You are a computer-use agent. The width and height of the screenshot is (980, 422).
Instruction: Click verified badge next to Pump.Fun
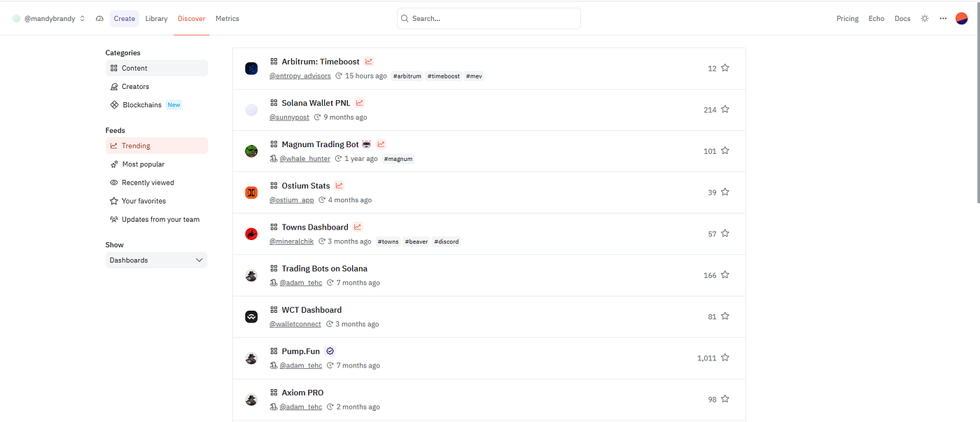330,351
